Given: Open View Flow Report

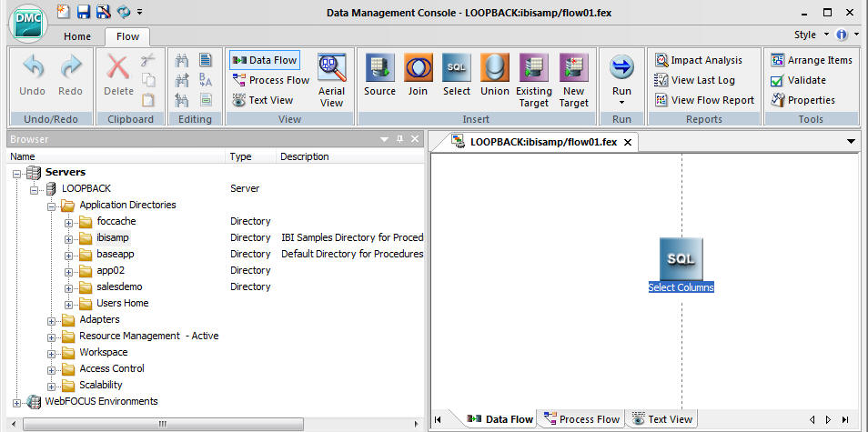Looking at the screenshot, I should [705, 100].
